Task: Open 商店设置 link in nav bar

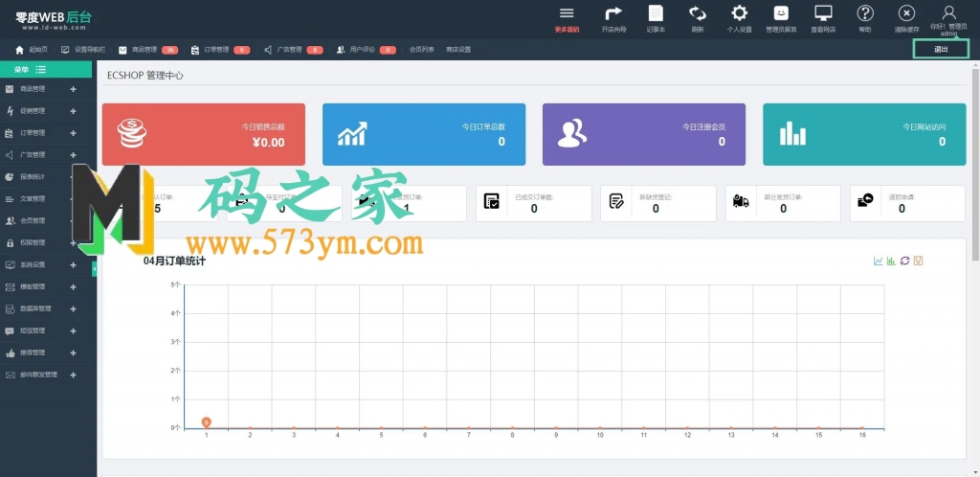Action: point(458,50)
